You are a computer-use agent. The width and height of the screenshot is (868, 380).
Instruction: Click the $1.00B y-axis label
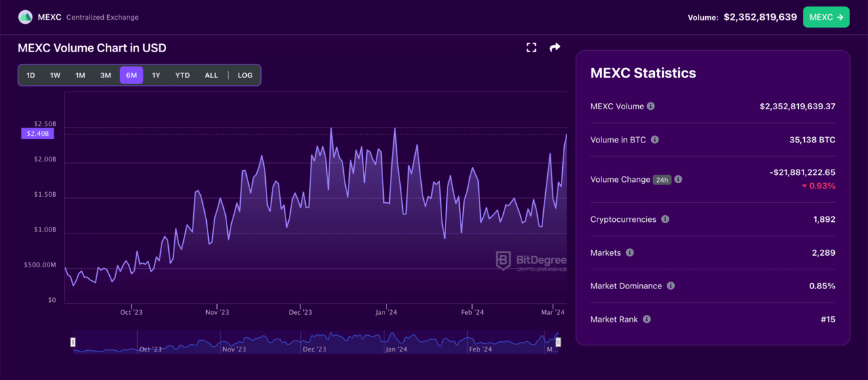pos(45,229)
